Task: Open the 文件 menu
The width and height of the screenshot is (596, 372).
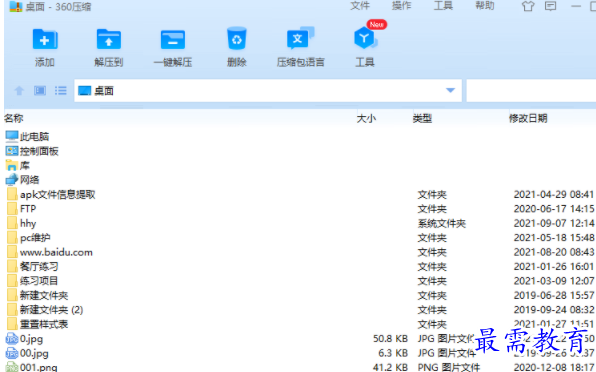Action: [360, 6]
